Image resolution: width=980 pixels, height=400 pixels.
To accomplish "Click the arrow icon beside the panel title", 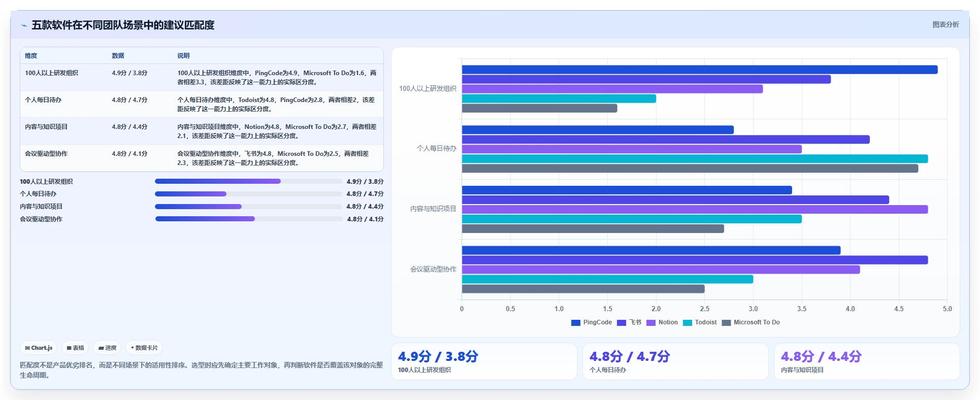I will pos(24,25).
